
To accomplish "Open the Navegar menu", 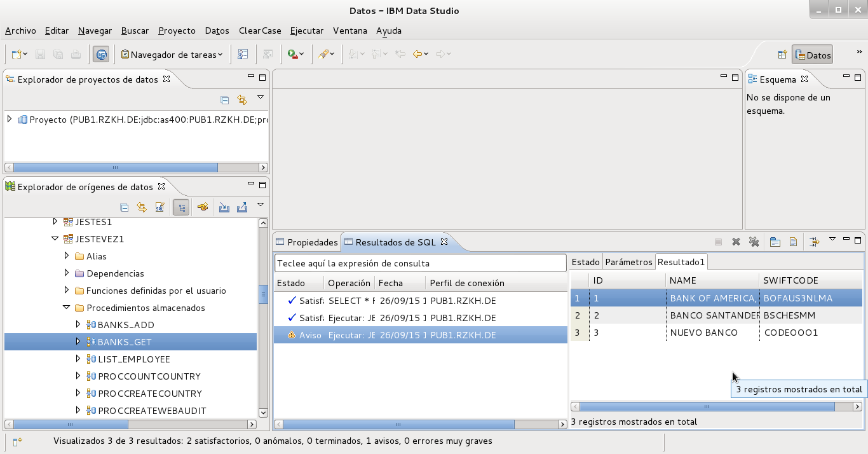I will (x=95, y=31).
